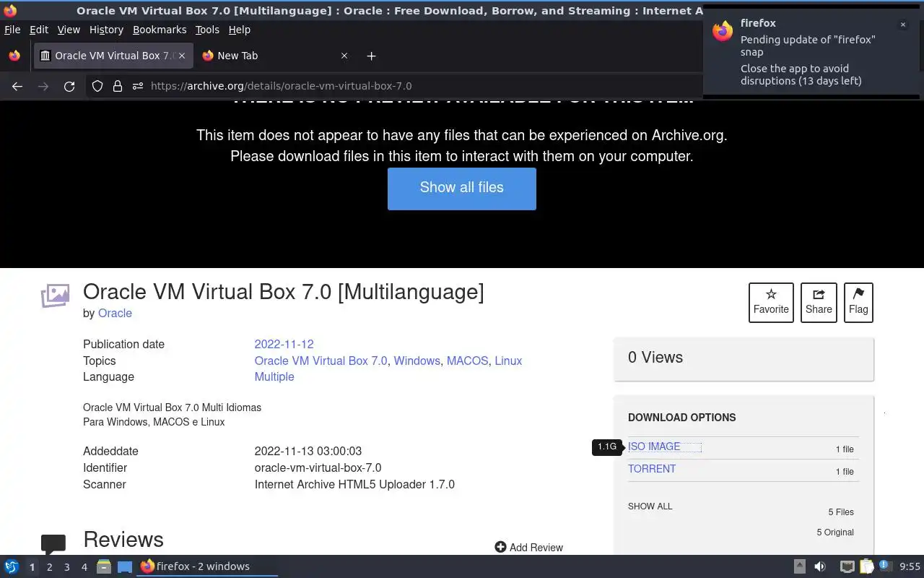The width and height of the screenshot is (924, 578).
Task: Click the 5 Files count
Action: pyautogui.click(x=841, y=512)
